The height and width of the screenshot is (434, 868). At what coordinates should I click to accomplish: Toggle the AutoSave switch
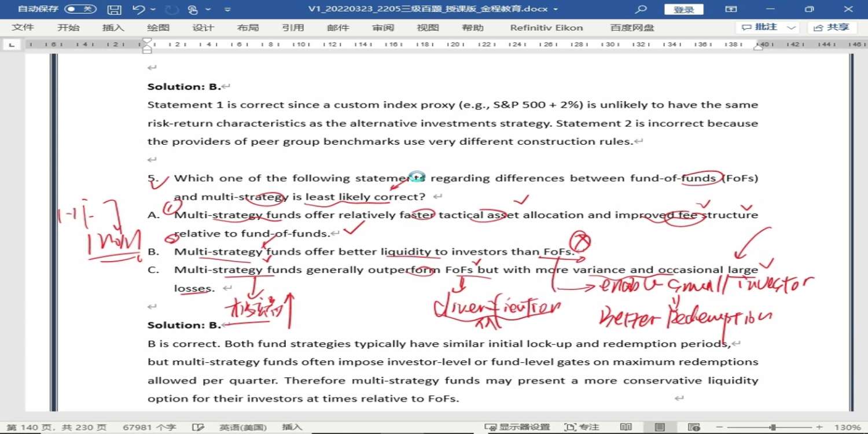[80, 9]
